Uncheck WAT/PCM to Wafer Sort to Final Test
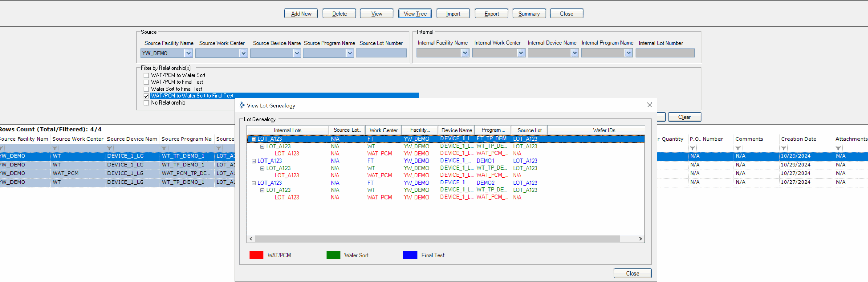The image size is (868, 282). point(146,96)
